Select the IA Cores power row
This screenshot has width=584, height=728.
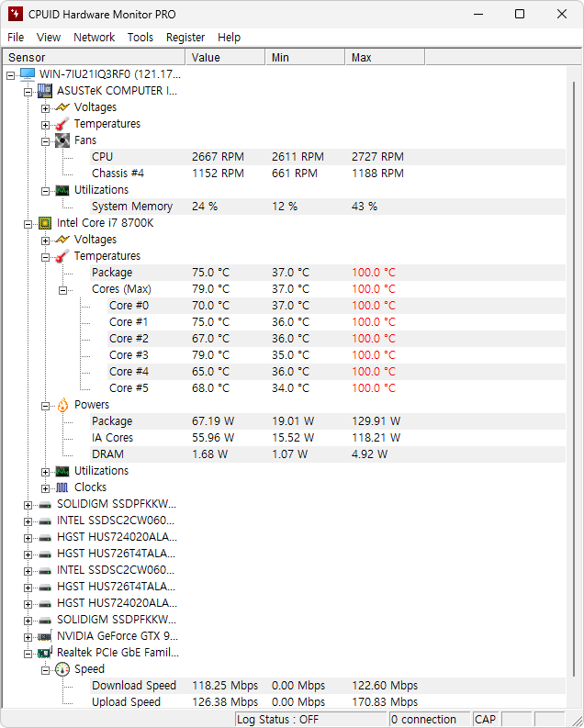tap(328, 438)
